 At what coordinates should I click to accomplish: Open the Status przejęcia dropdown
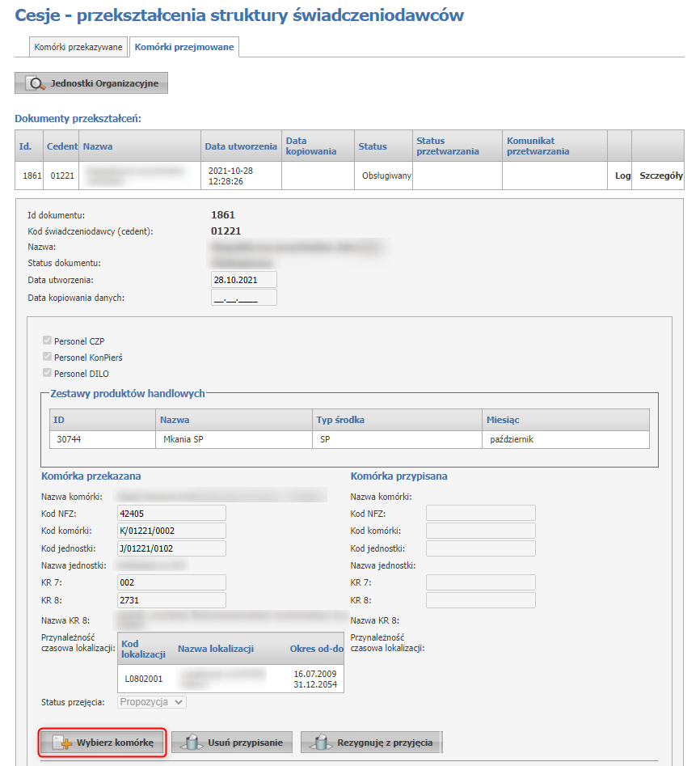tap(152, 702)
